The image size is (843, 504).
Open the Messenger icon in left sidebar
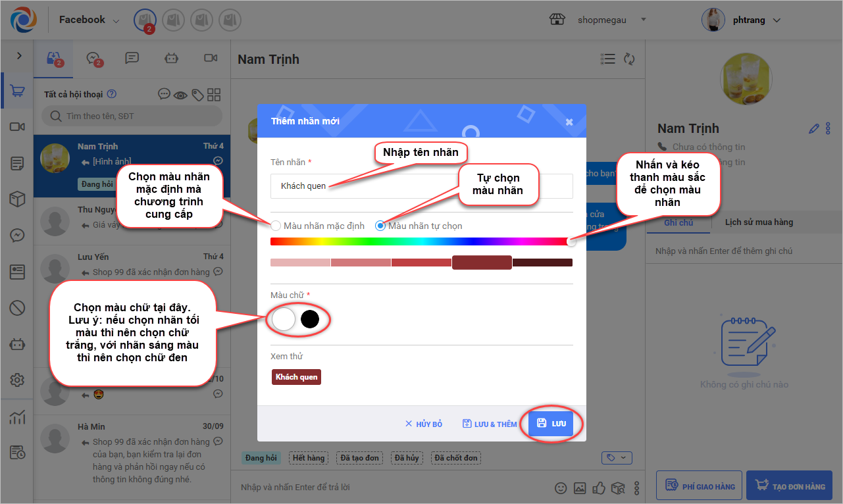(x=17, y=236)
